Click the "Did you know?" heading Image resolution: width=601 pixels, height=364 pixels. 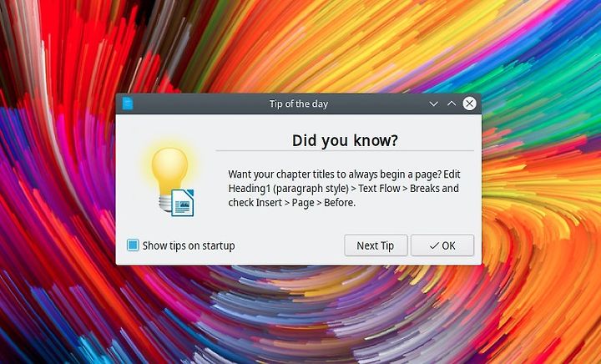point(345,140)
